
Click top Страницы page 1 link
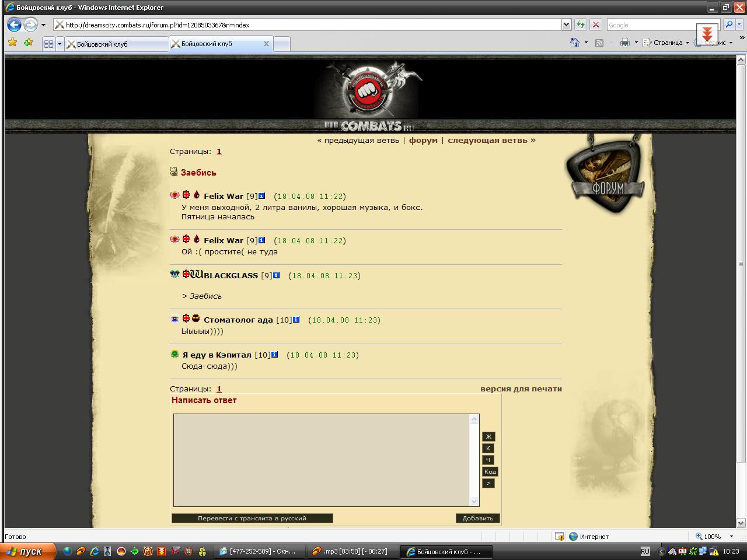(219, 151)
